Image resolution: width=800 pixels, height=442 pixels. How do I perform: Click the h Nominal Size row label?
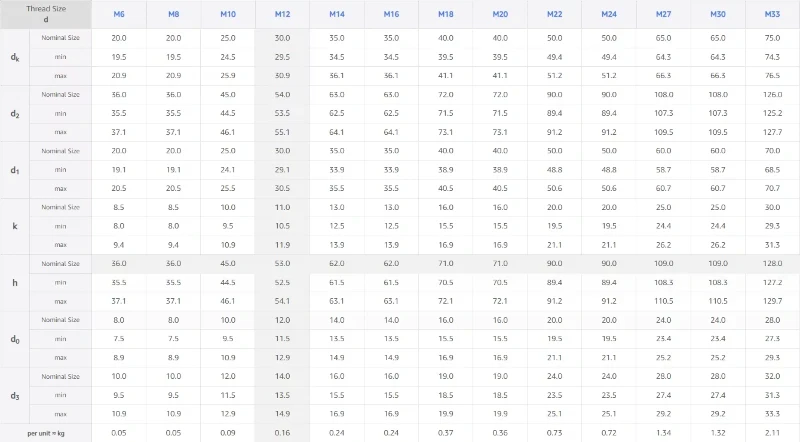[61, 264]
